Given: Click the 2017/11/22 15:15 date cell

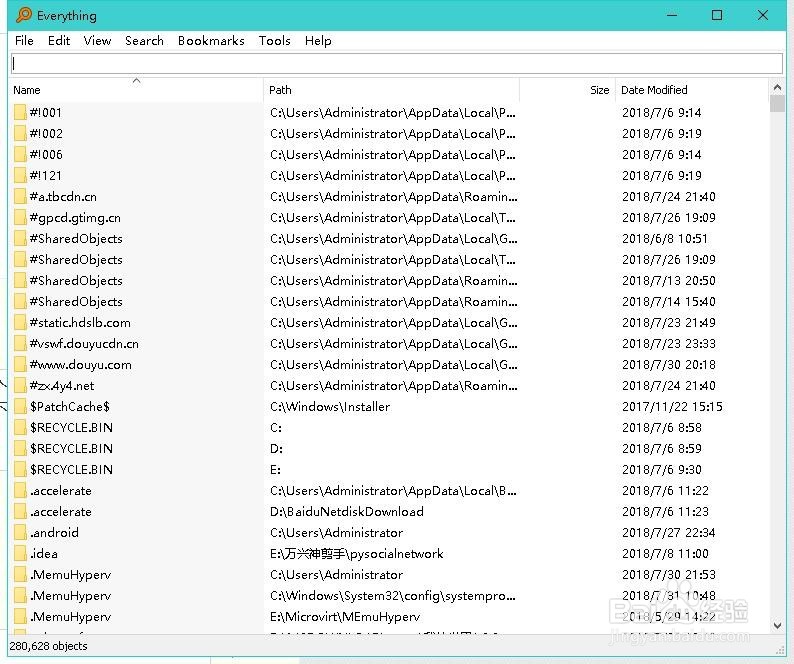Looking at the screenshot, I should [x=672, y=407].
